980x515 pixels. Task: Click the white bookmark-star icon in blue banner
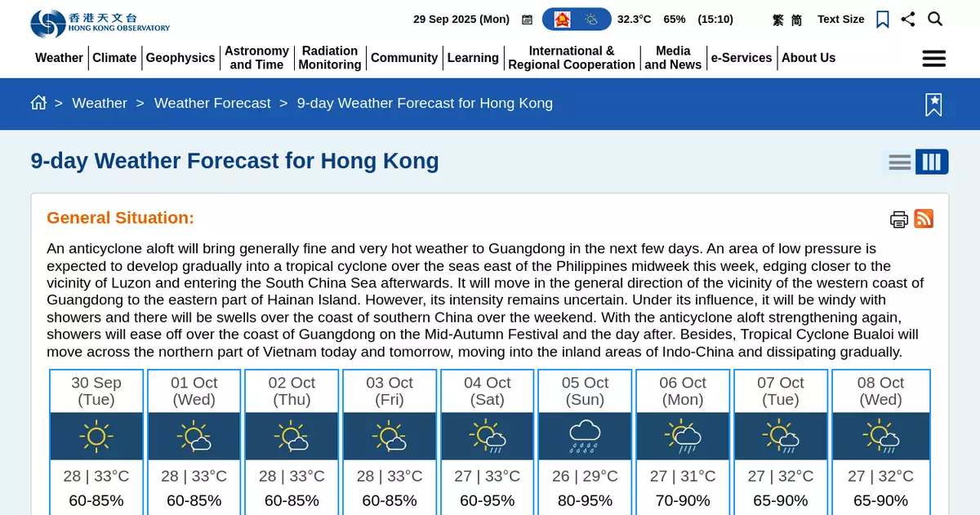(933, 104)
